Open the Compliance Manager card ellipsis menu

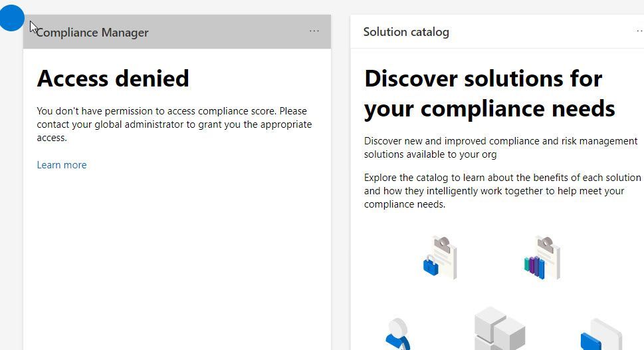click(314, 31)
